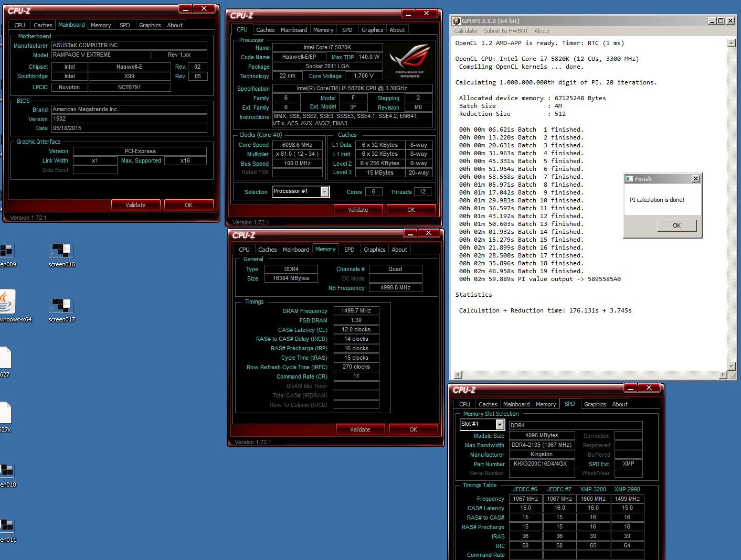This screenshot has width=741, height=560.
Task: Click OK in Memory CPU-Z window
Action: (x=413, y=429)
